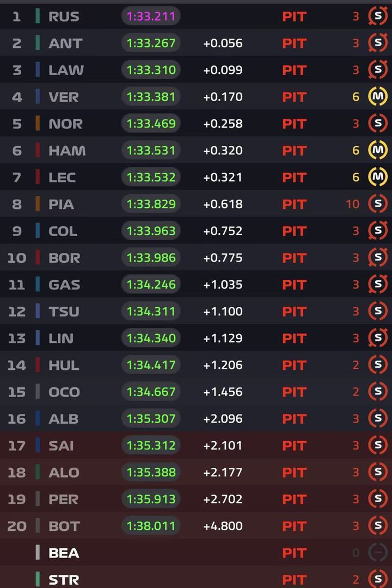Click team color bar beside NOR
This screenshot has height=588, width=392.
[x=38, y=123]
